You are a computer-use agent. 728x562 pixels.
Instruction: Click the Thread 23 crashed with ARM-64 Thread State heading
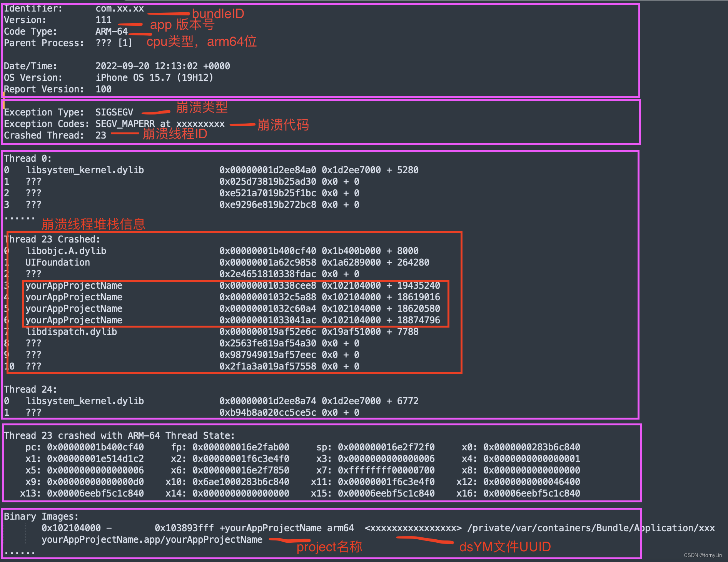click(119, 436)
